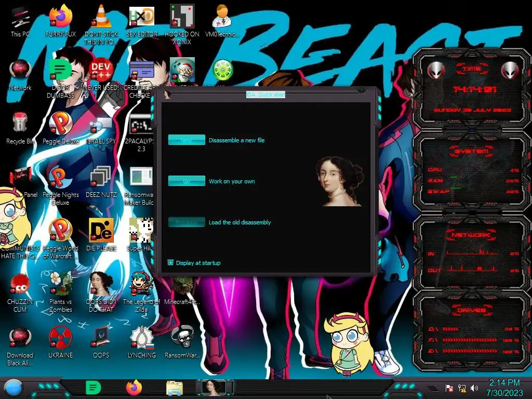
Task: Open the green chat app in taskbar
Action: click(94, 388)
